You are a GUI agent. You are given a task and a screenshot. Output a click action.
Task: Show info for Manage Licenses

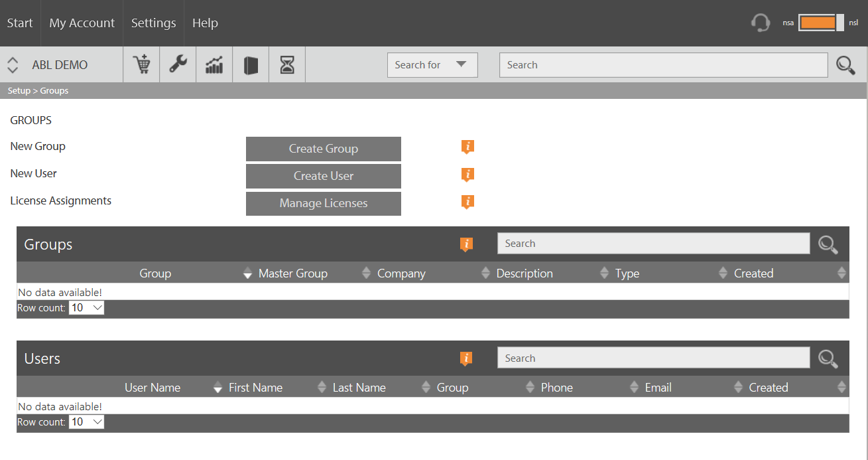coord(467,202)
